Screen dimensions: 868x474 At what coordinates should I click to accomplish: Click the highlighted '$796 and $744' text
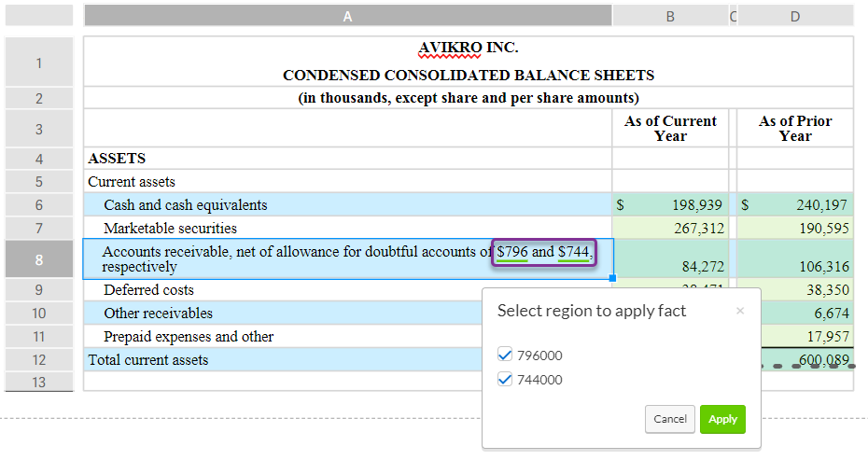(543, 252)
